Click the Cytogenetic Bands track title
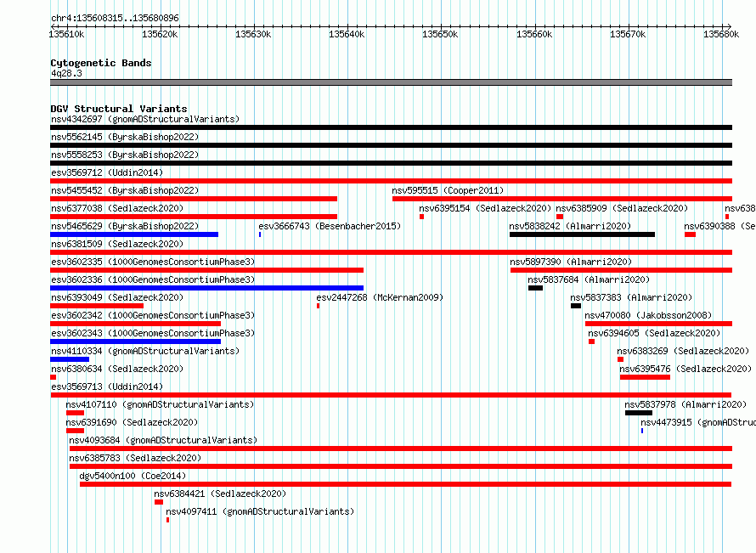756x553 pixels. (x=101, y=63)
